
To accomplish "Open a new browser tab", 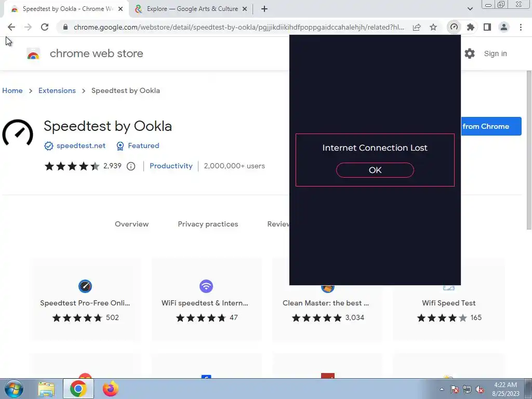I will click(x=264, y=9).
